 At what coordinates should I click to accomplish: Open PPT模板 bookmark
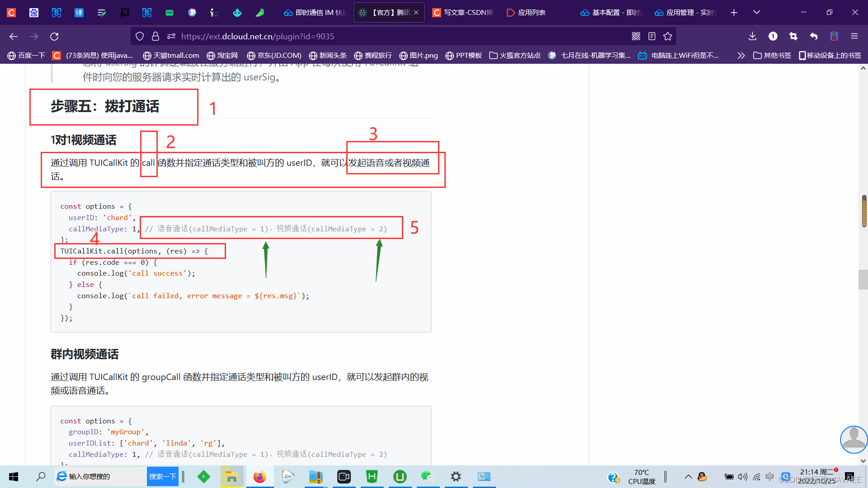pyautogui.click(x=464, y=55)
